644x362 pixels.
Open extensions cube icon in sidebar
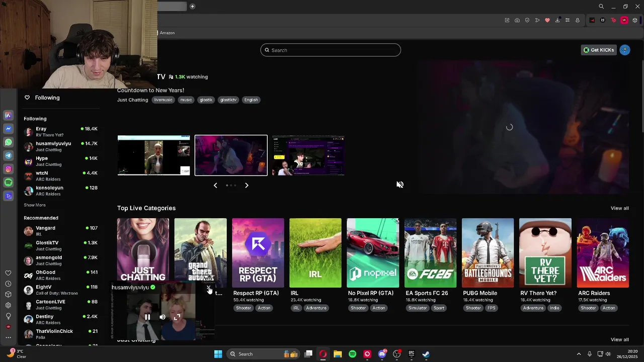pyautogui.click(x=8, y=295)
